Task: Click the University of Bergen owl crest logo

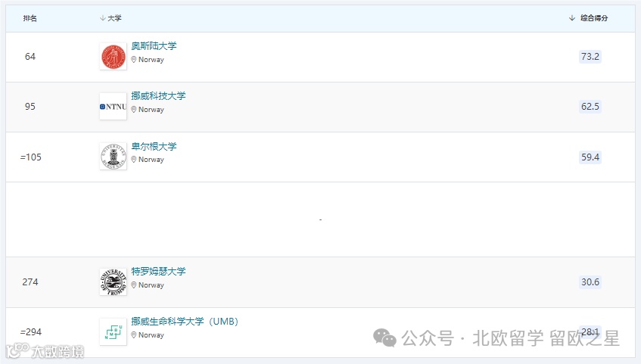Action: point(114,157)
